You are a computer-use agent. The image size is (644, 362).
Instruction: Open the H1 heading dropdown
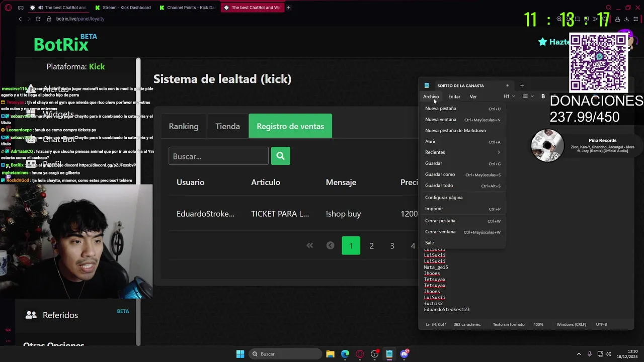point(509,96)
